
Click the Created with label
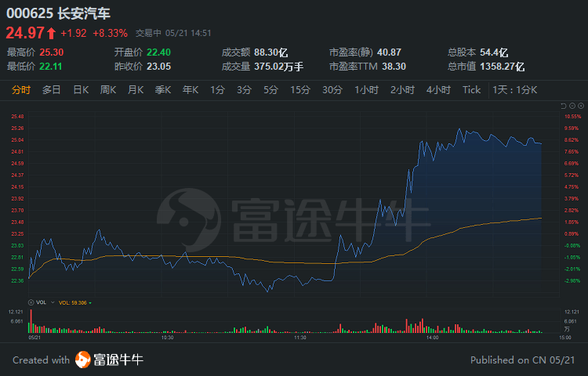coord(41,360)
